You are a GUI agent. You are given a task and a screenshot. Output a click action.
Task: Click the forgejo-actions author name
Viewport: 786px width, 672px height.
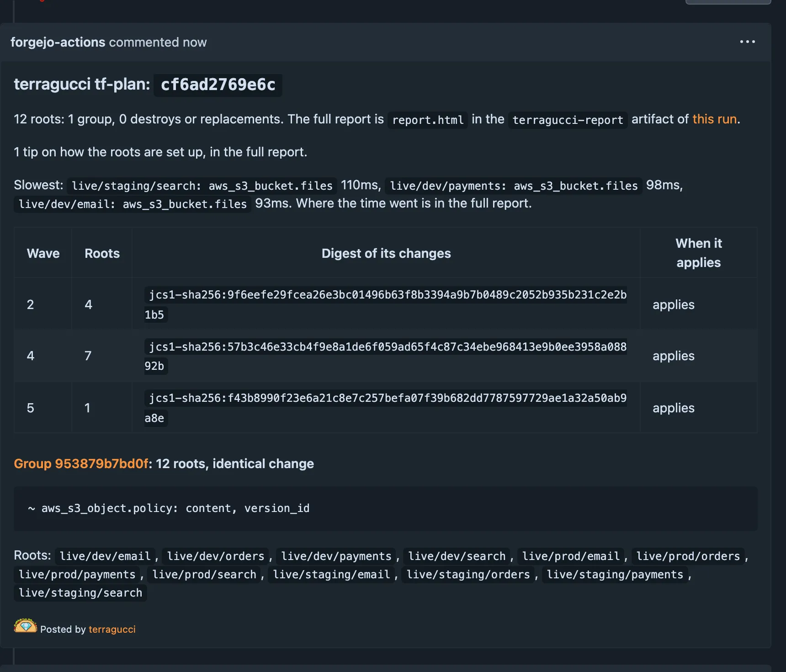click(x=58, y=43)
